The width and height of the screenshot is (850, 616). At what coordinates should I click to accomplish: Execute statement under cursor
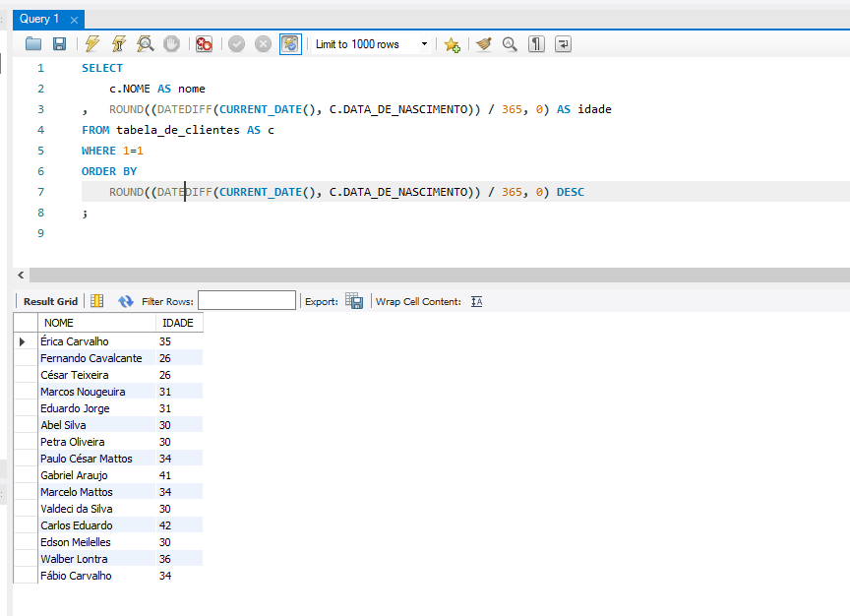point(118,44)
